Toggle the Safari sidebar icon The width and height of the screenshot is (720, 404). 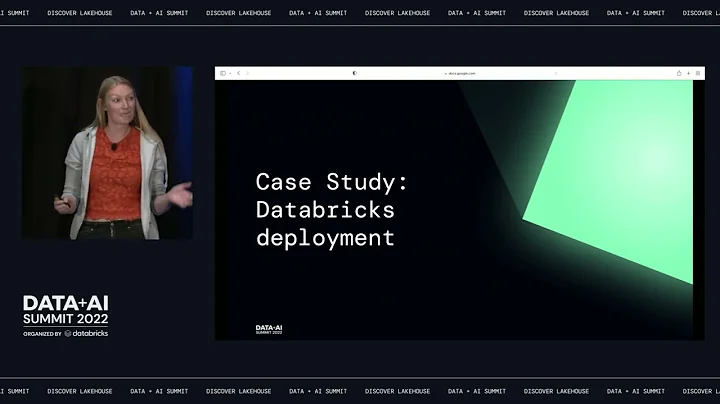(x=223, y=73)
